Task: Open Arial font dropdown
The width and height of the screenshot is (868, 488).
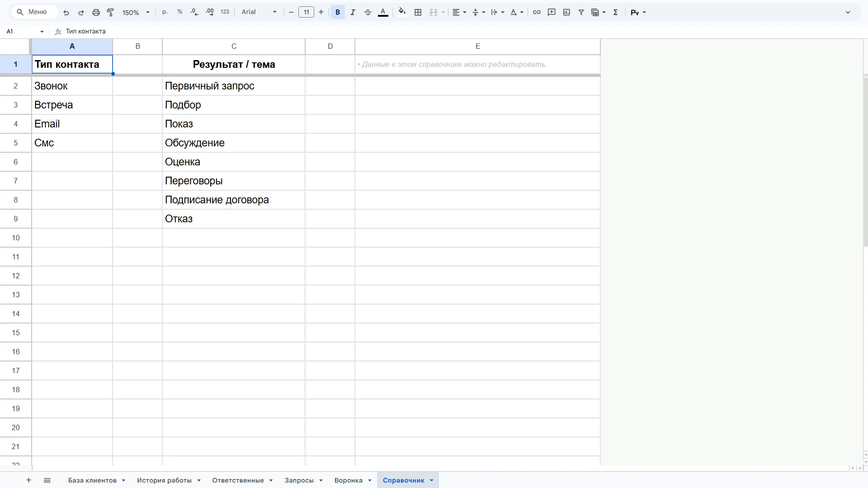Action: click(x=259, y=12)
